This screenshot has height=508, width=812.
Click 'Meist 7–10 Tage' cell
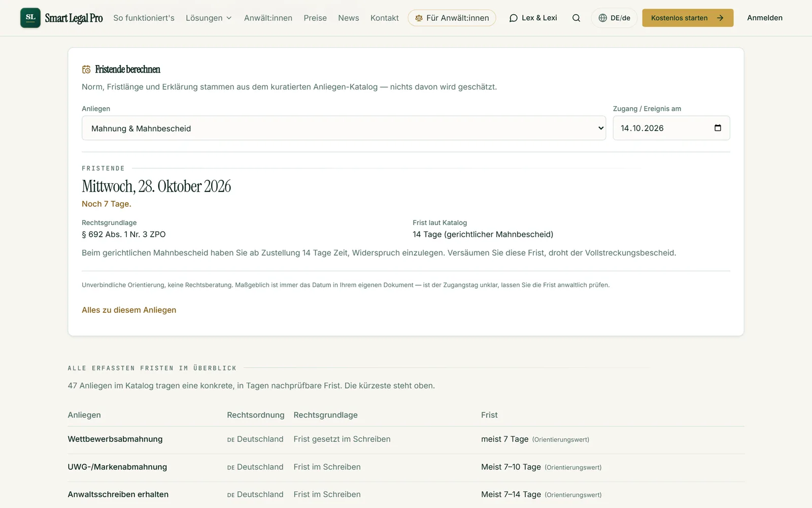pyautogui.click(x=511, y=467)
